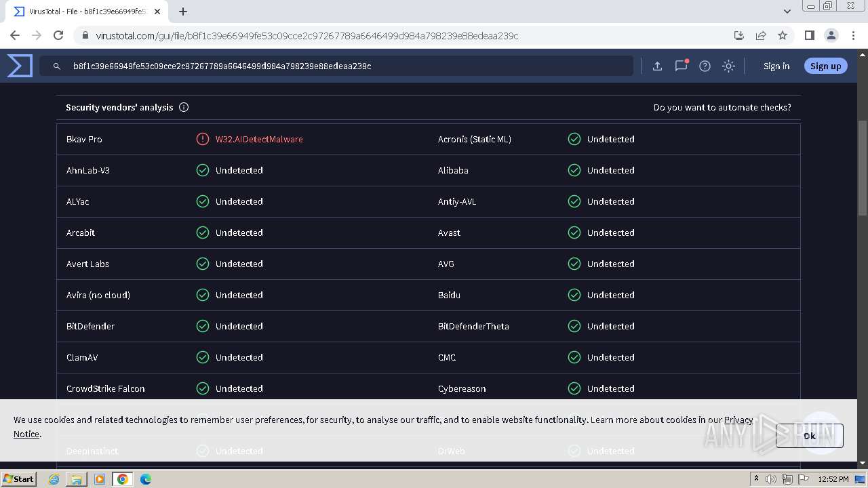868x488 pixels.
Task: Click the network tray icon
Action: 787,479
